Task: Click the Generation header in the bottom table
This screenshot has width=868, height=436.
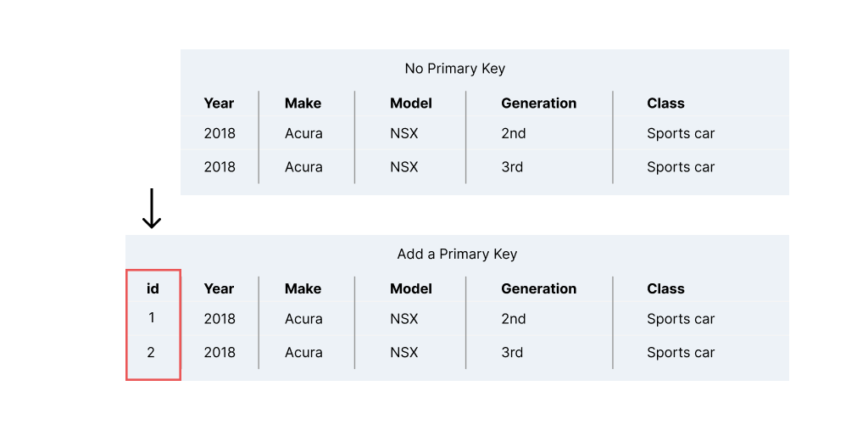Action: (538, 289)
